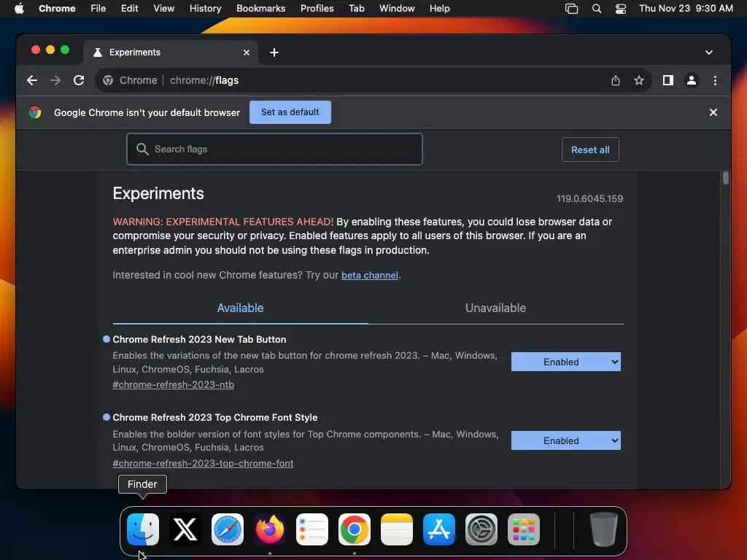This screenshot has width=747, height=560.
Task: Open the File menu
Action: coord(98,9)
